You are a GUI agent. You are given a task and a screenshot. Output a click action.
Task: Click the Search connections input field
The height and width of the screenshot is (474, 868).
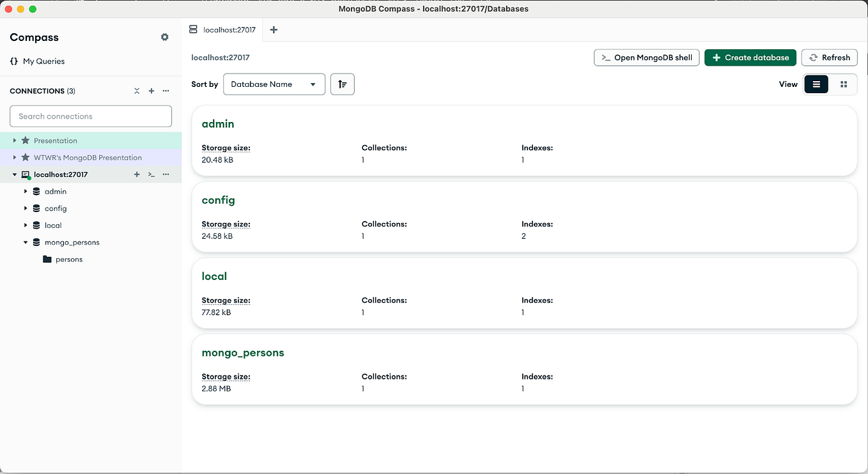point(90,116)
